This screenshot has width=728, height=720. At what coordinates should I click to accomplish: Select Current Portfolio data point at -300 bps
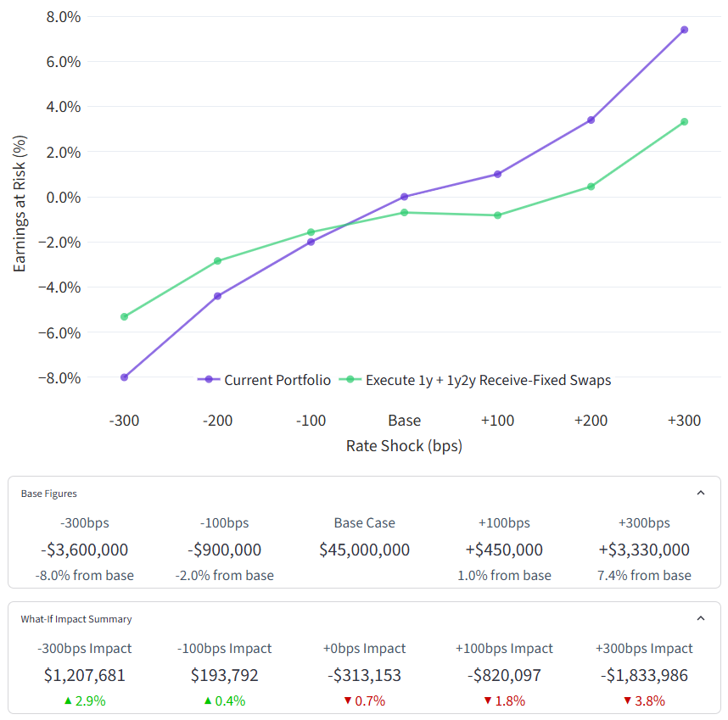point(125,377)
